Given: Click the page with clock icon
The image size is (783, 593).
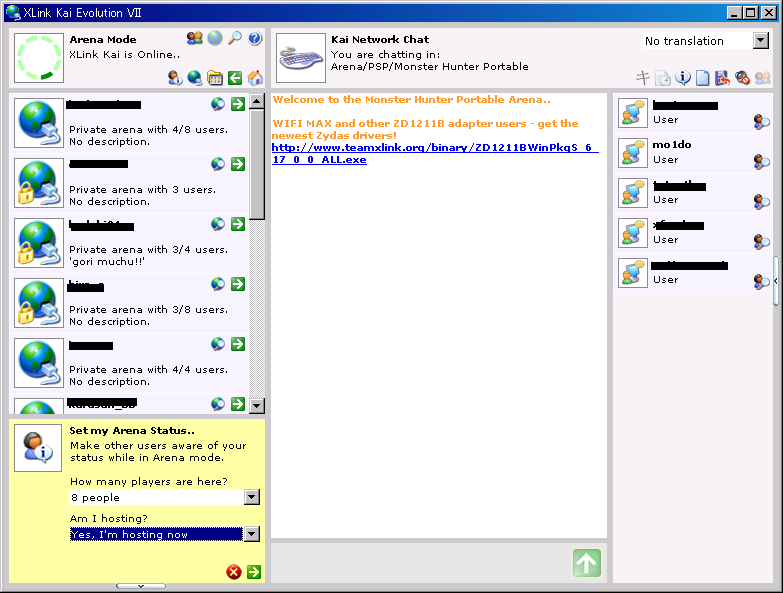Looking at the screenshot, I should [663, 78].
